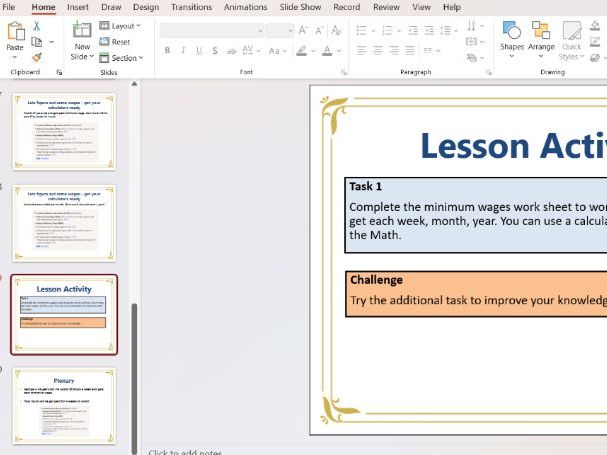The width and height of the screenshot is (607, 455).
Task: Toggle Strikethrough formatting
Action: 231,51
